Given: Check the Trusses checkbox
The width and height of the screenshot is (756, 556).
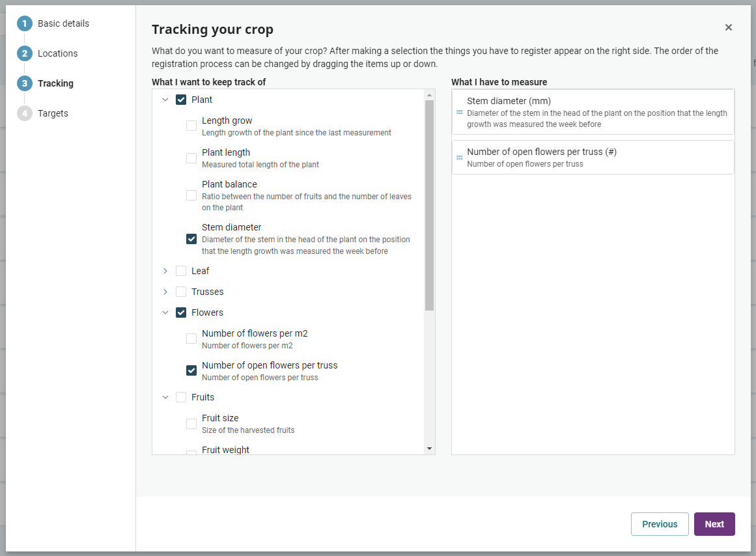Looking at the screenshot, I should click(x=181, y=292).
